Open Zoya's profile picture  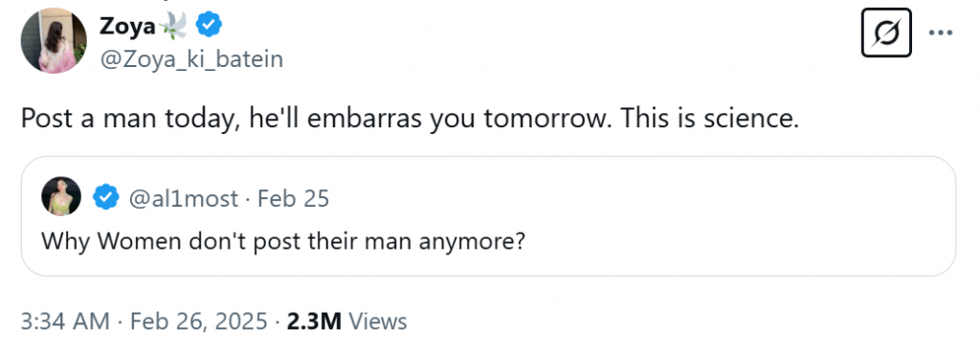tap(54, 40)
